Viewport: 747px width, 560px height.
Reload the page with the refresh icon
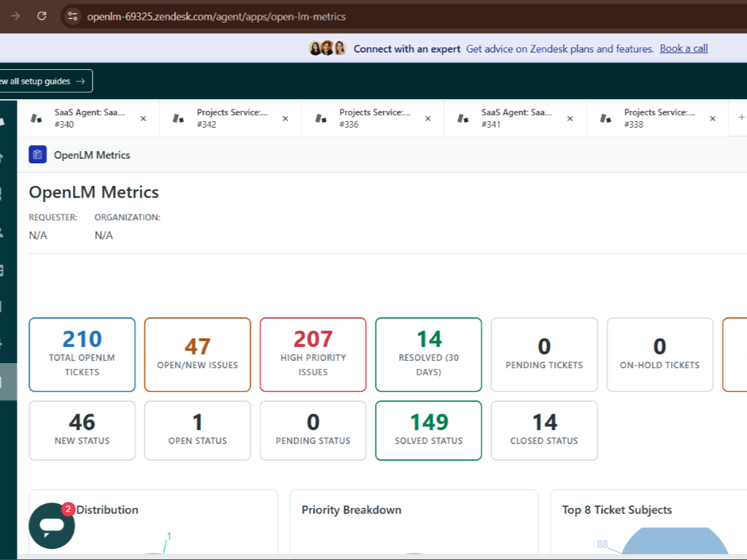(x=42, y=16)
